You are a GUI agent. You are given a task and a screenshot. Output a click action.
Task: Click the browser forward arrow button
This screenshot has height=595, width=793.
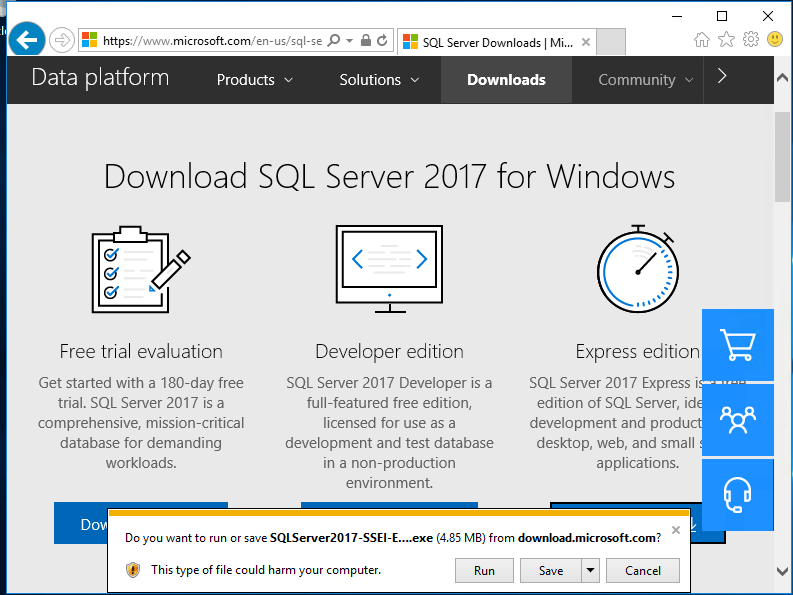62,39
